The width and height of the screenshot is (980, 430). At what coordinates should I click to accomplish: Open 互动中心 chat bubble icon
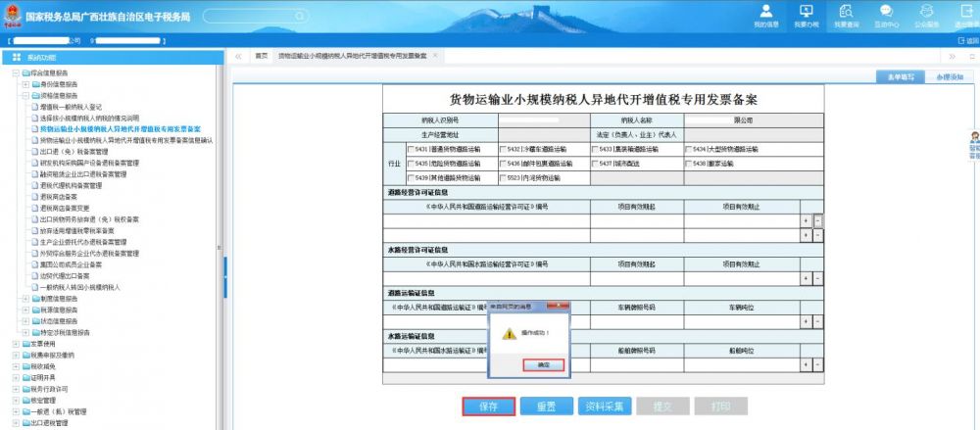[x=885, y=10]
